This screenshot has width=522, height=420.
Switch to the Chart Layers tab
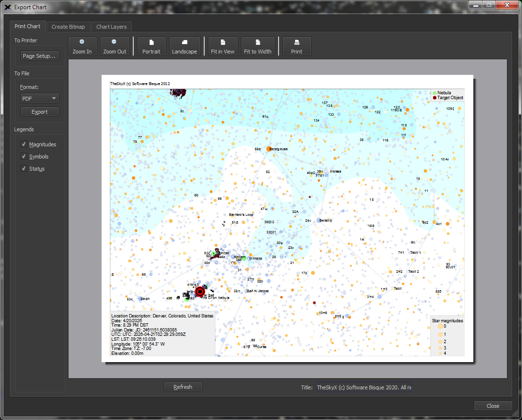112,27
